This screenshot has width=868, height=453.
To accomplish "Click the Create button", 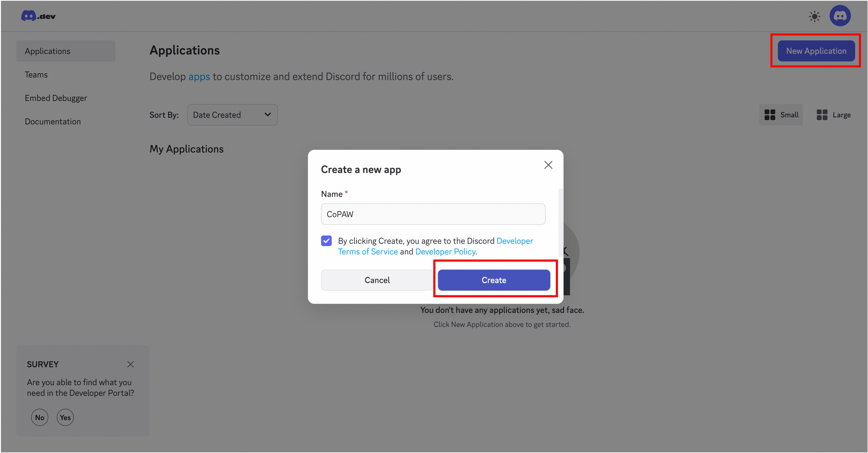I will pyautogui.click(x=494, y=280).
